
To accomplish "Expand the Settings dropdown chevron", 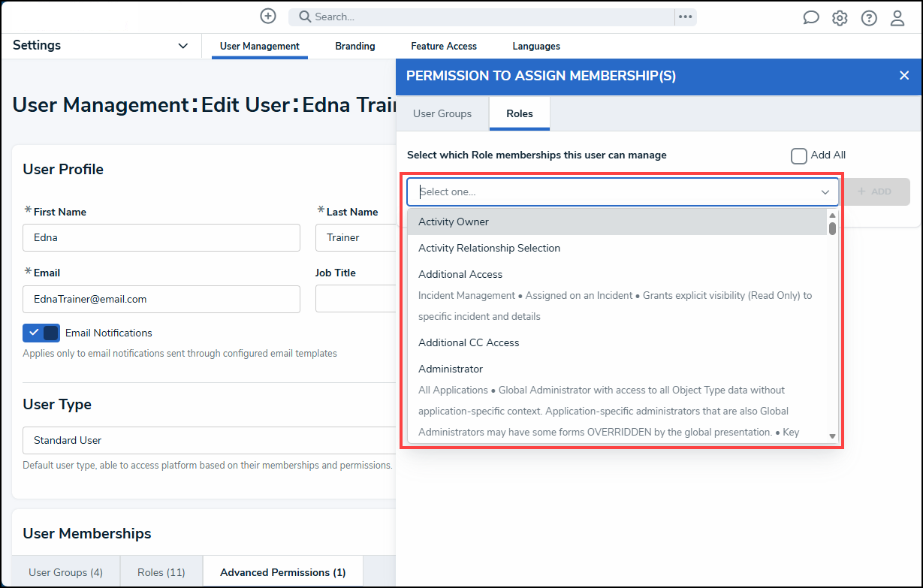I will pyautogui.click(x=182, y=46).
